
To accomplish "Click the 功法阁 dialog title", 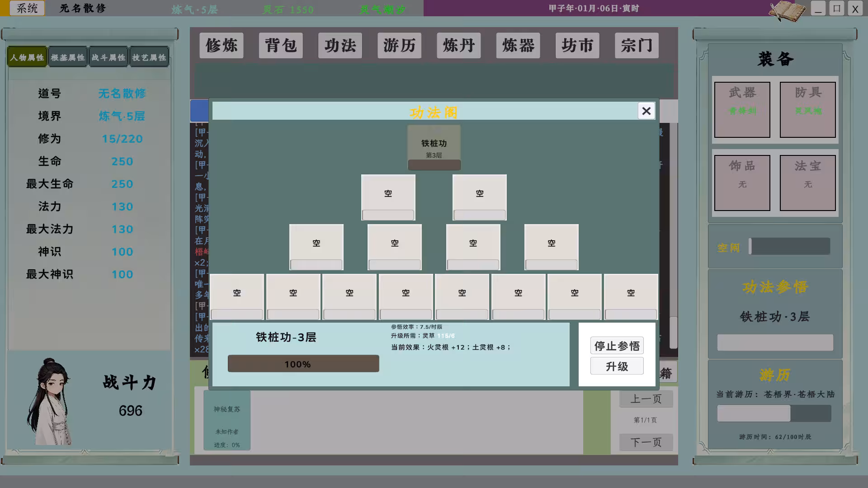I will pyautogui.click(x=434, y=112).
